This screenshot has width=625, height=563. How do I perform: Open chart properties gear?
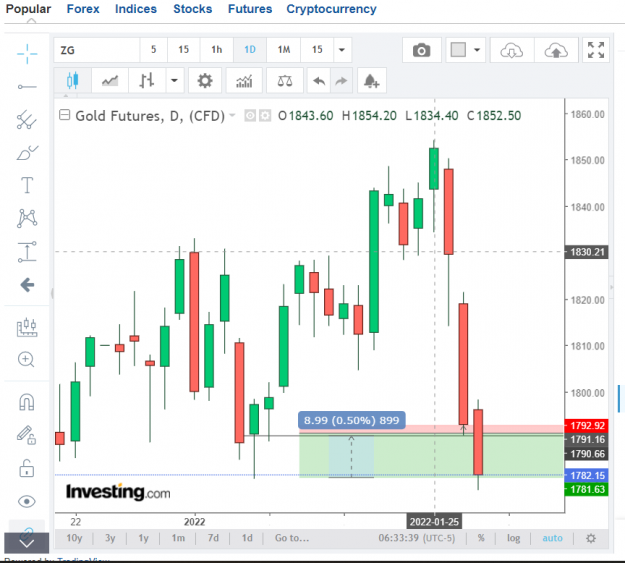pos(205,81)
